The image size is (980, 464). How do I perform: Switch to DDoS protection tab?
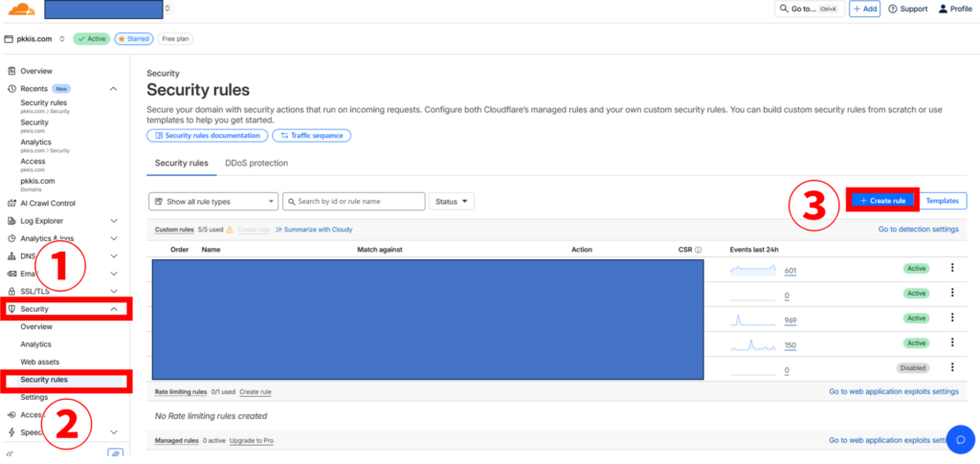(256, 164)
